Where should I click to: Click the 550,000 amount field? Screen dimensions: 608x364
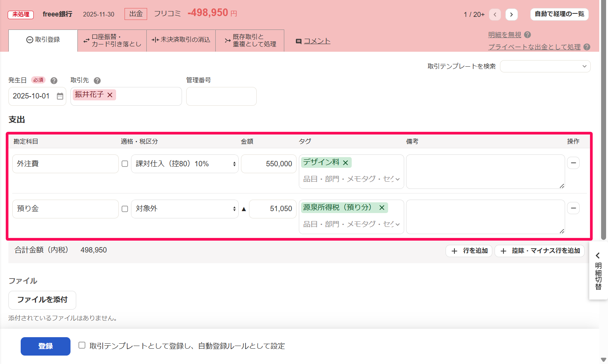[x=269, y=164]
